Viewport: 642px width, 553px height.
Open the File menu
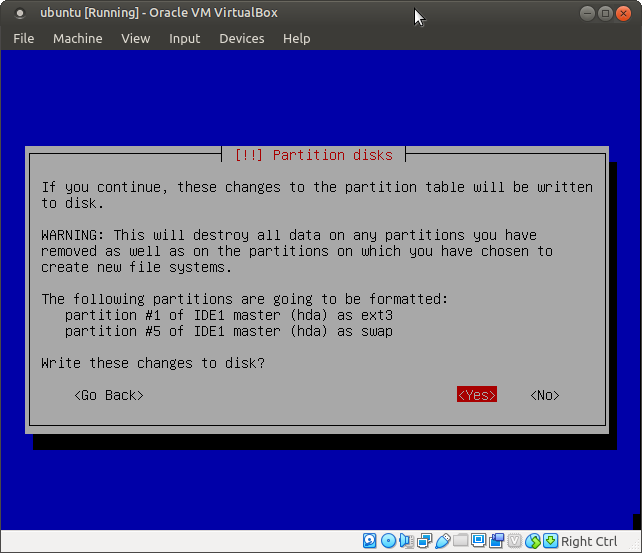click(24, 38)
